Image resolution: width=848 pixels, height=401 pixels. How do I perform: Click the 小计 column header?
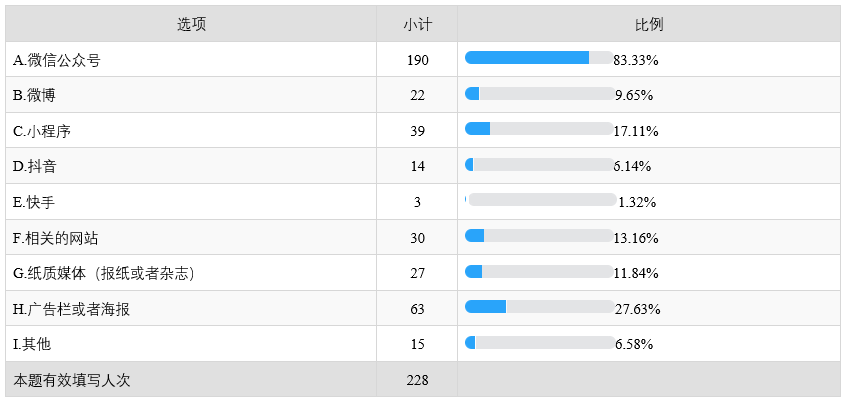point(417,24)
